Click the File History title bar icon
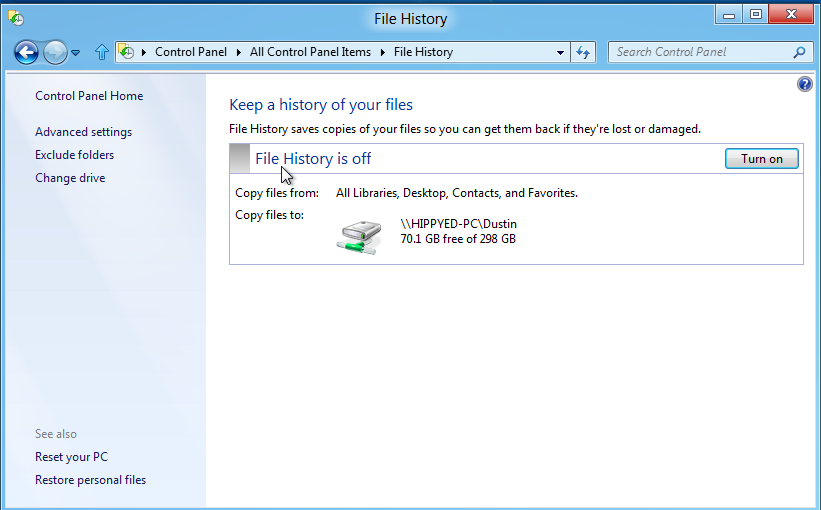Viewport: 821px width, 510px height. click(16, 18)
